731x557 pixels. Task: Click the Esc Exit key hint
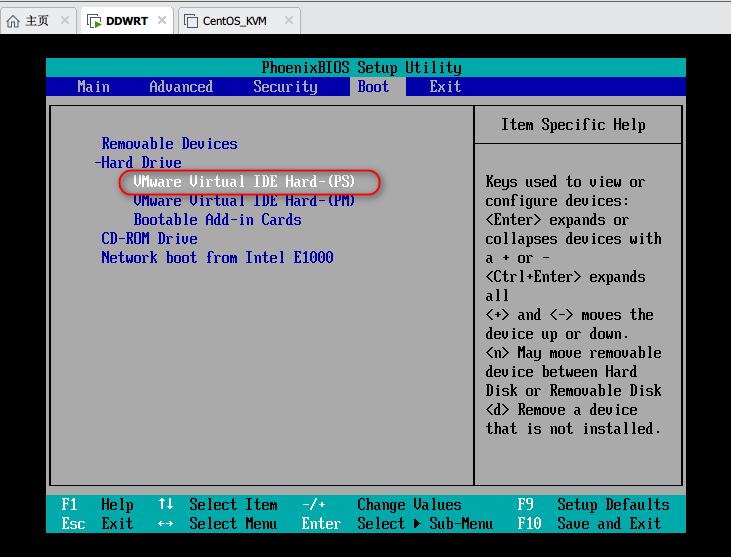[97, 523]
